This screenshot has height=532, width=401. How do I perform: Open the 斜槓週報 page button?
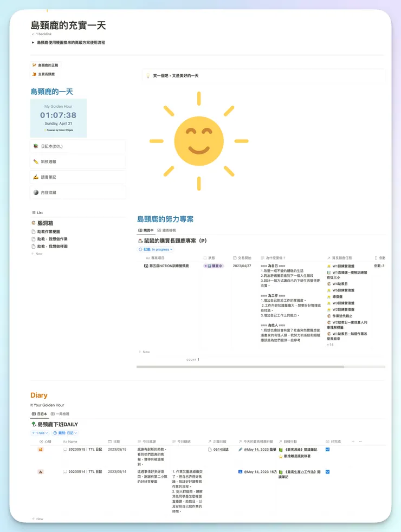77,162
